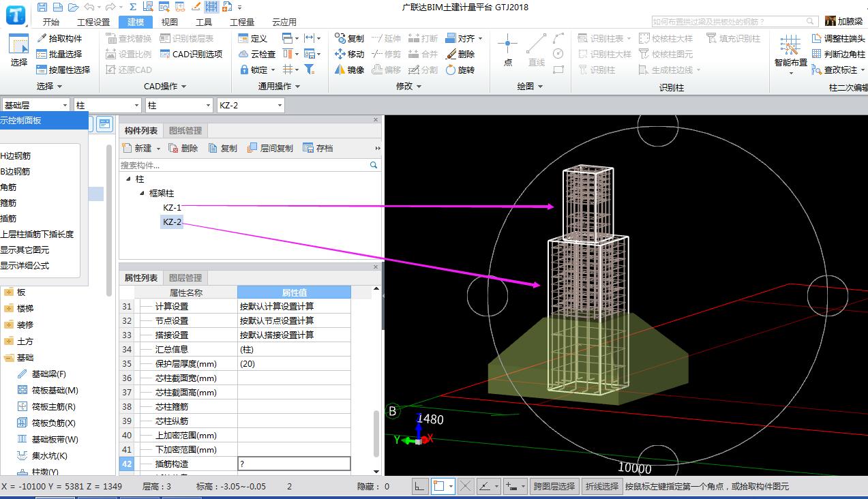Viewport: 868px width, 499px height.
Task: Click the property list vertical scrollbar
Action: pyautogui.click(x=376, y=434)
